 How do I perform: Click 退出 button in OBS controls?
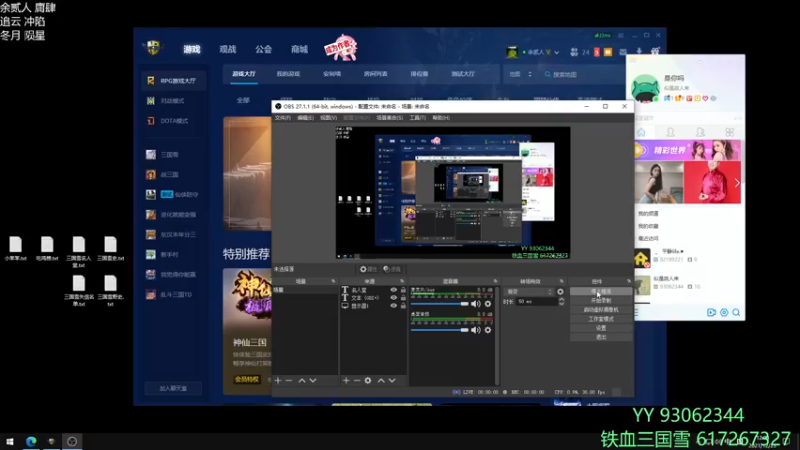[601, 337]
